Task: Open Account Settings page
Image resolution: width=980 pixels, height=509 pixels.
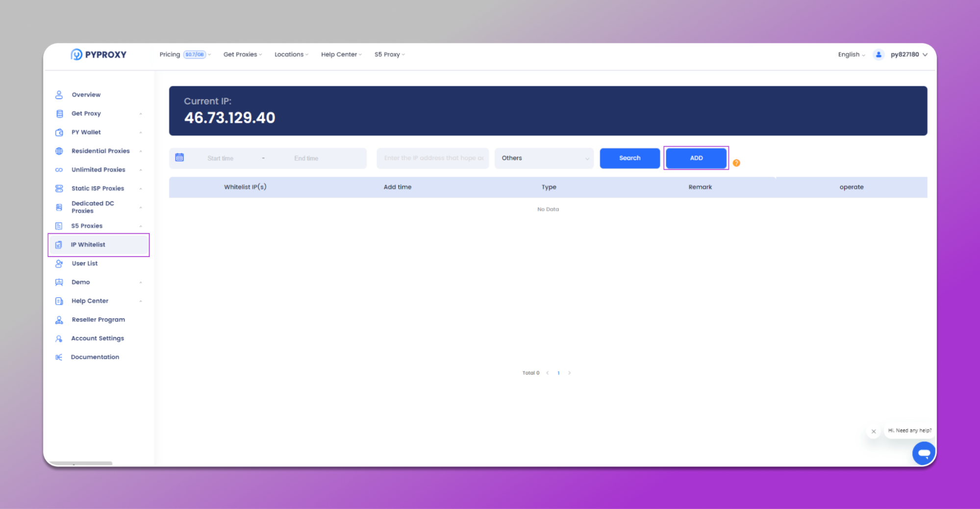Action: point(98,338)
